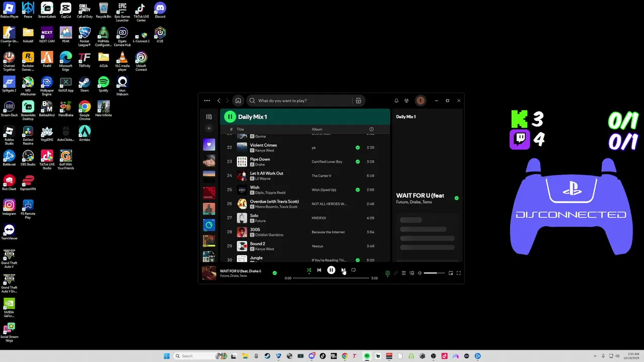Toggle saved checkmark beside bottom-bar track title
Viewport: 644px width, 362px height.
[x=274, y=273]
